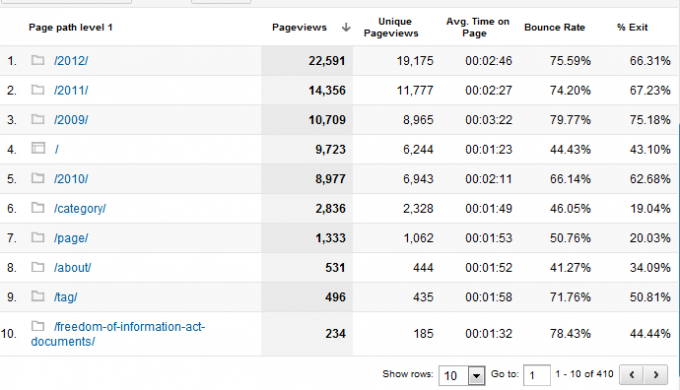The width and height of the screenshot is (680, 390).
Task: Click the 14,356 pageviews value
Action: (327, 90)
